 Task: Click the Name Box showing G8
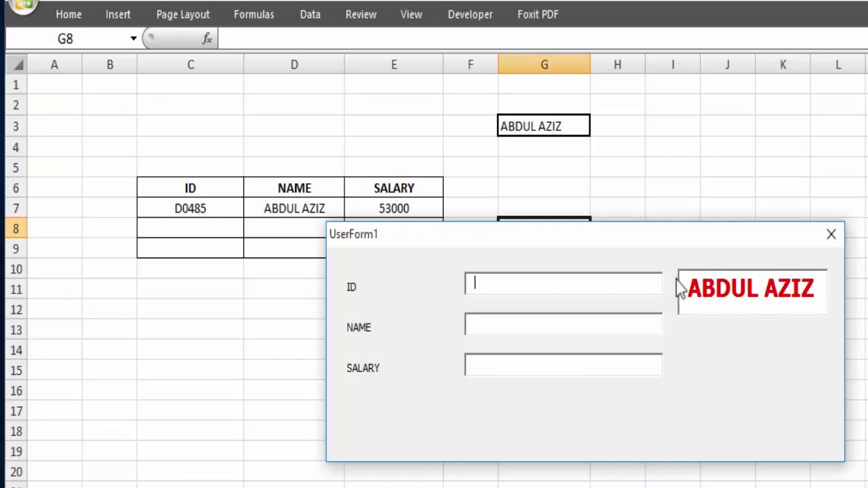(65, 39)
